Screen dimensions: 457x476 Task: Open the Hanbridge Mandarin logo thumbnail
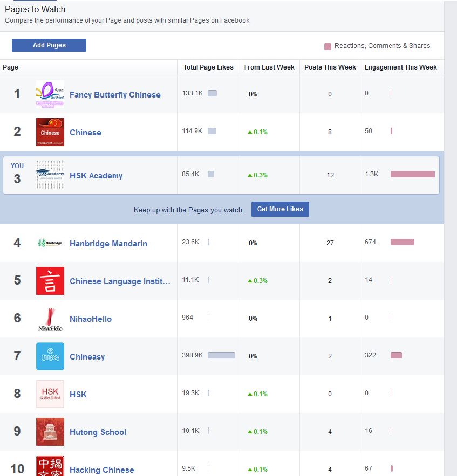[x=50, y=243]
